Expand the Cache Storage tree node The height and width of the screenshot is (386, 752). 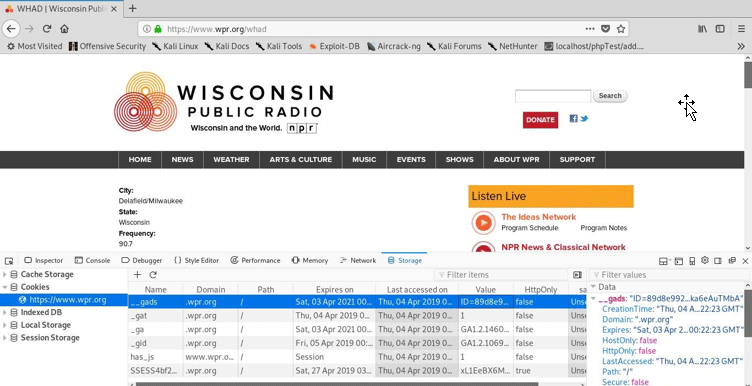(x=5, y=274)
